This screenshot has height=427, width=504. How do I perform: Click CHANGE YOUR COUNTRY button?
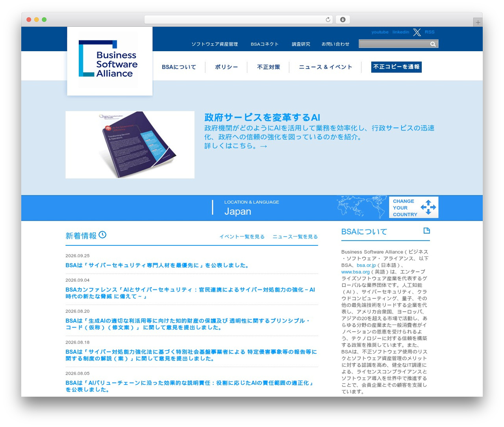(x=413, y=207)
